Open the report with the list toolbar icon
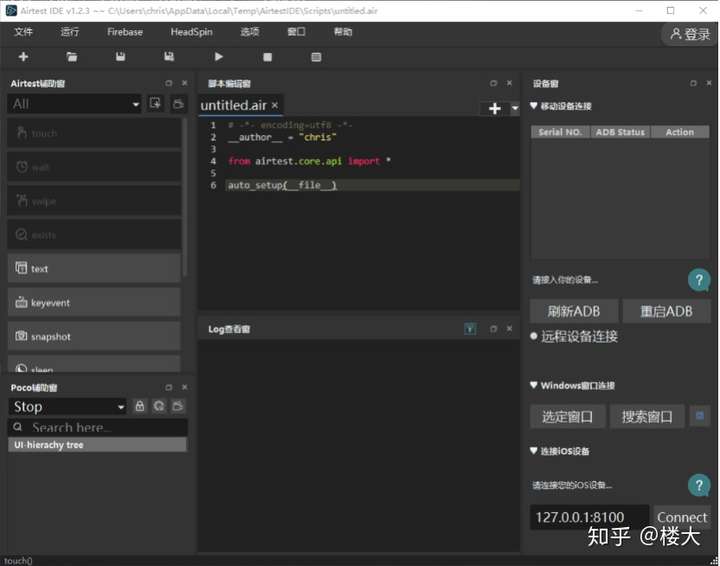720x566 pixels. coord(316,57)
